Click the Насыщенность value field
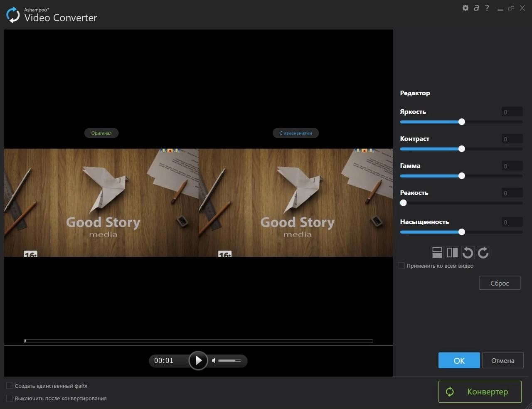The height and width of the screenshot is (409, 532). pos(512,222)
